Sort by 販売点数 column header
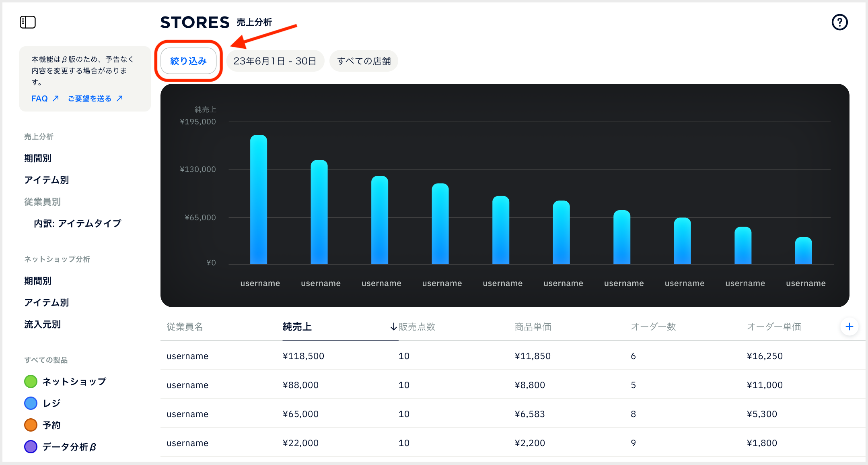 pos(417,327)
